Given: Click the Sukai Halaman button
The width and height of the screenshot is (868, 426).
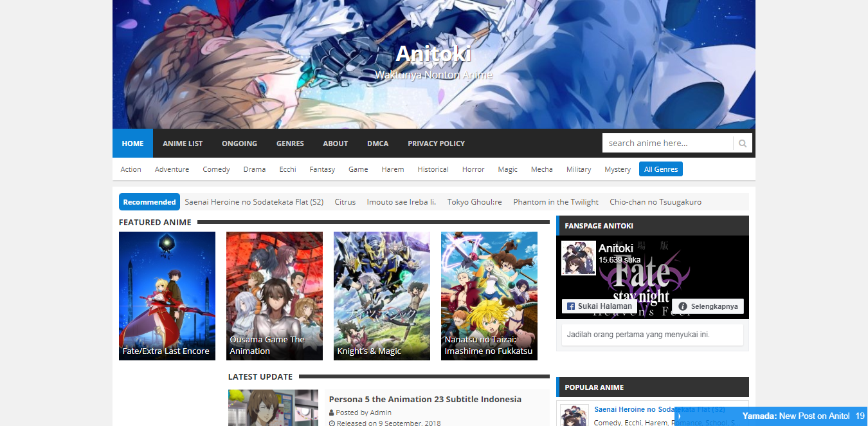Looking at the screenshot, I should click(x=599, y=306).
